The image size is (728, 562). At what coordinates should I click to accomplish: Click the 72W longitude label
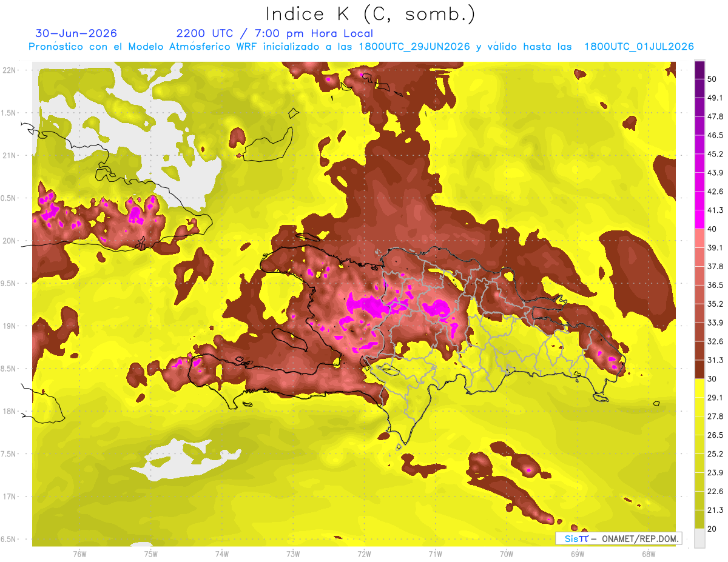tap(364, 554)
